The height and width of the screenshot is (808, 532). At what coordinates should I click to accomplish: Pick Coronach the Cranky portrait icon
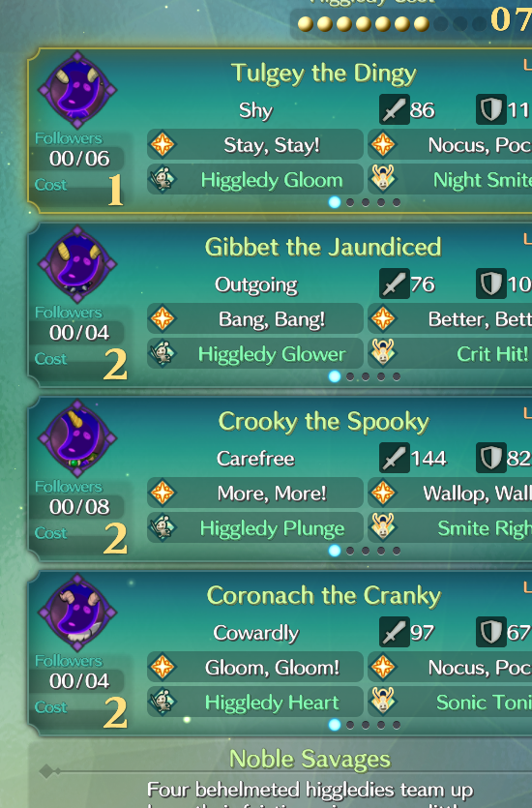pos(77,613)
